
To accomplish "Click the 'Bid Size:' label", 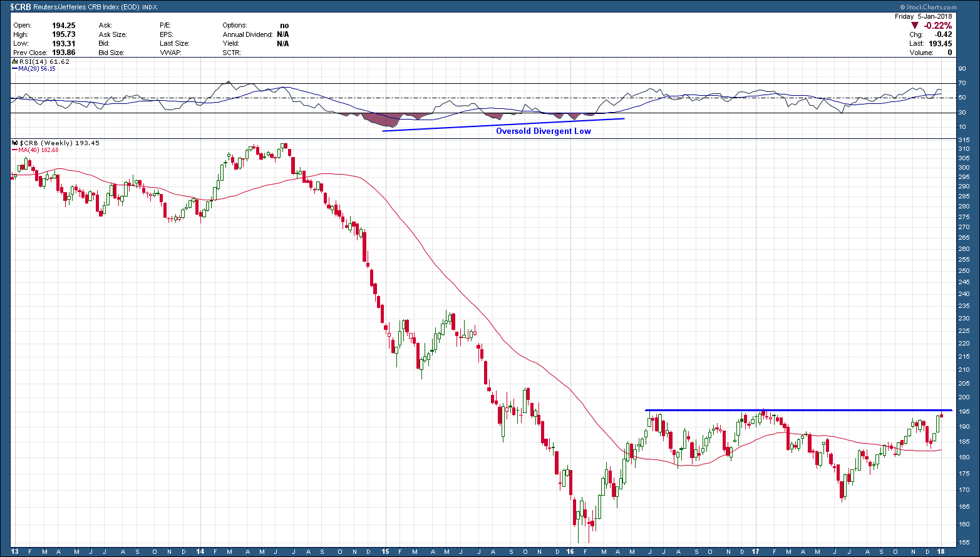I will (x=111, y=53).
